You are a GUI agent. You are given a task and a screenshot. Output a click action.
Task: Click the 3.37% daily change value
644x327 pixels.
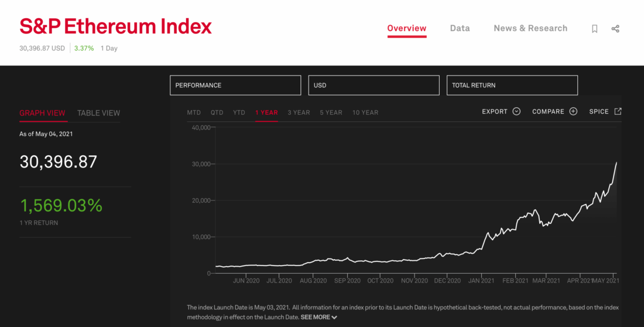(84, 48)
